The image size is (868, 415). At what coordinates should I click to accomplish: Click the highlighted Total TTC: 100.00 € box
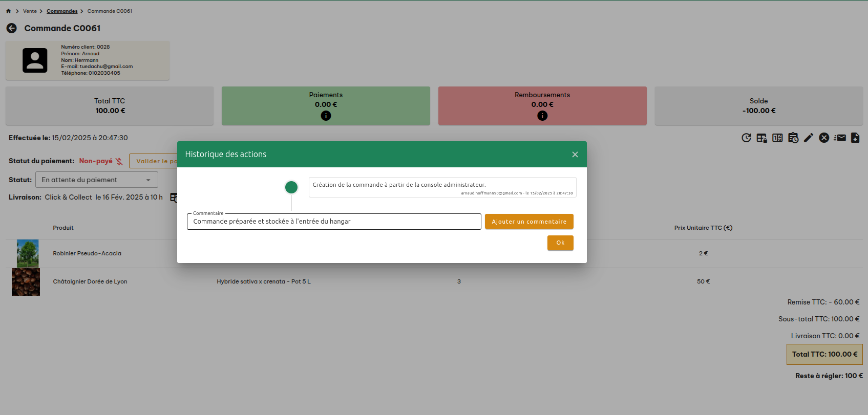[824, 354]
